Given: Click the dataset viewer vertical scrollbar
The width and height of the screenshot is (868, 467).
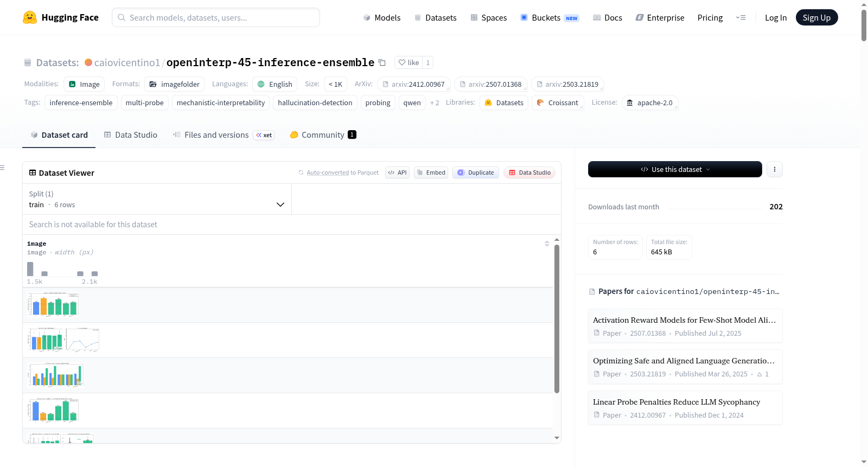Looking at the screenshot, I should [557, 319].
